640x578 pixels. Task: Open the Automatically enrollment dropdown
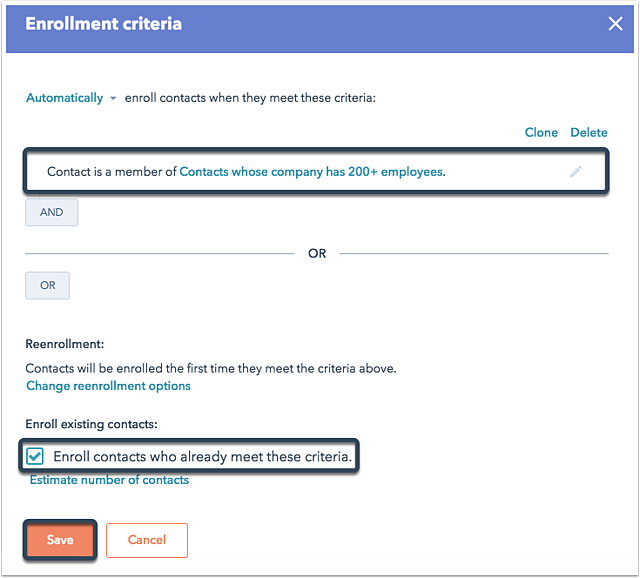(65, 98)
